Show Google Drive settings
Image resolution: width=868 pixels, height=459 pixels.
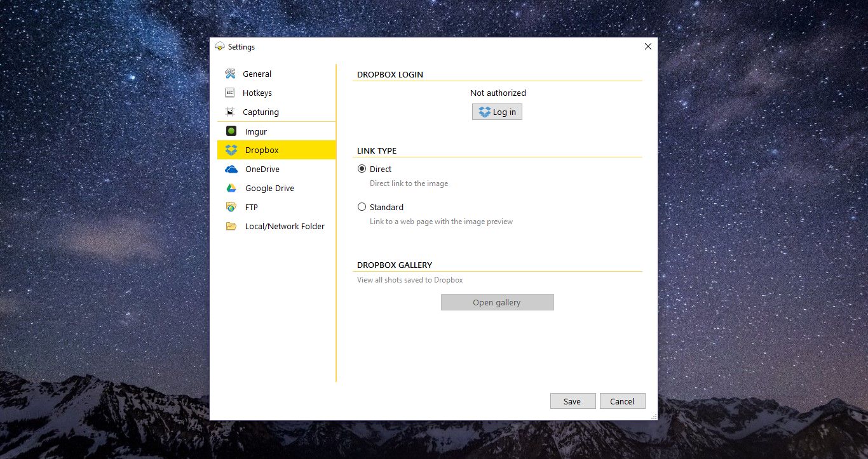[x=276, y=189]
